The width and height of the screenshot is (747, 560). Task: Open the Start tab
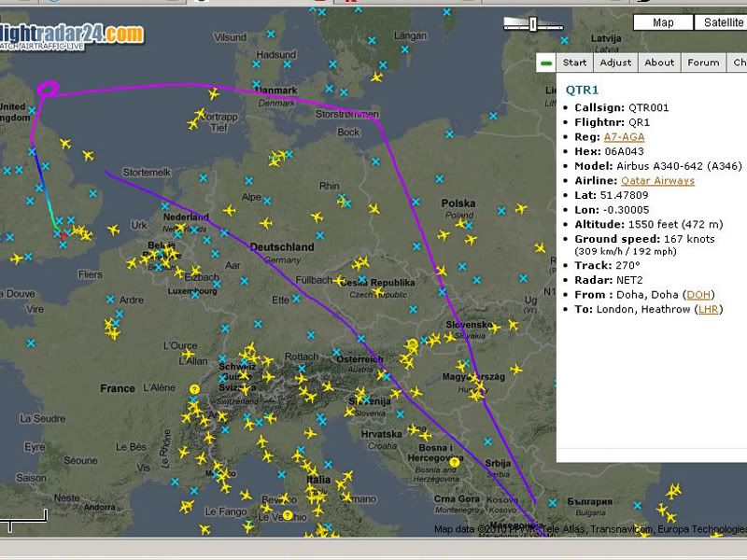click(574, 63)
